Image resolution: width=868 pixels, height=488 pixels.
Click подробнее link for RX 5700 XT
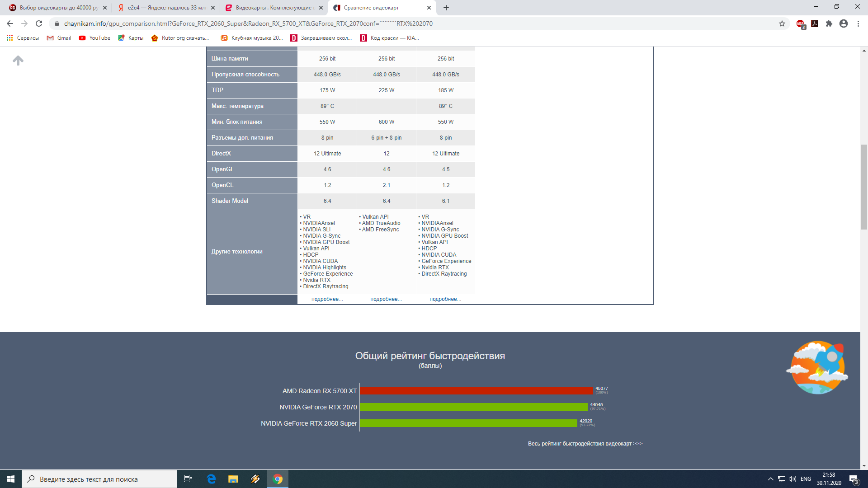click(x=386, y=299)
